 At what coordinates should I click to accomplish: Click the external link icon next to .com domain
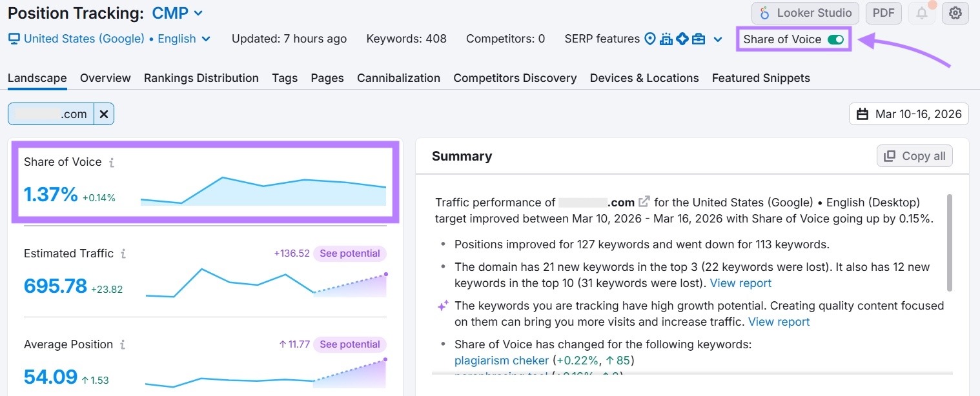tap(644, 201)
